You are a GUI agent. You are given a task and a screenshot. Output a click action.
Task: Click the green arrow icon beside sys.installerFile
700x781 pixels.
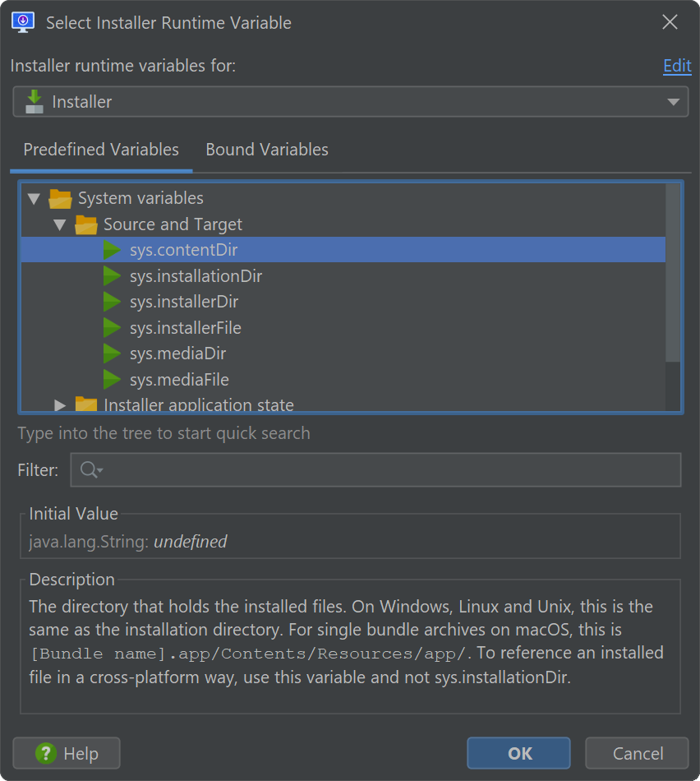(x=112, y=328)
